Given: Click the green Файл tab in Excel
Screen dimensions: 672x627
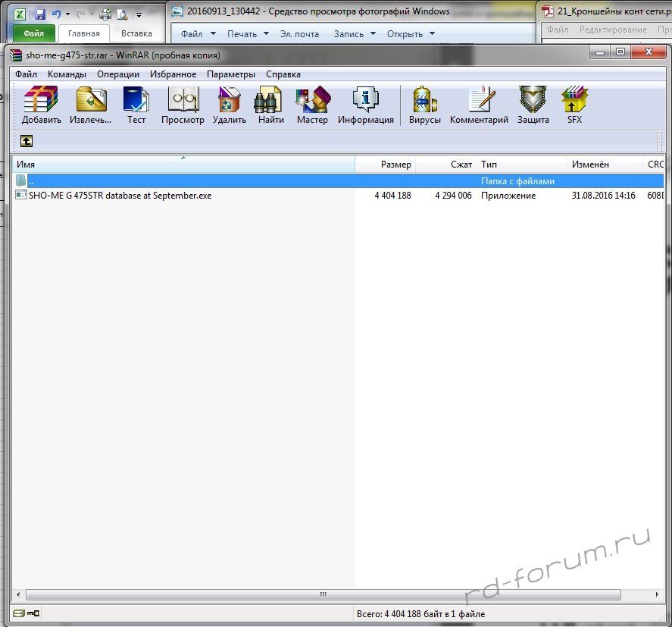Looking at the screenshot, I should pos(34,33).
